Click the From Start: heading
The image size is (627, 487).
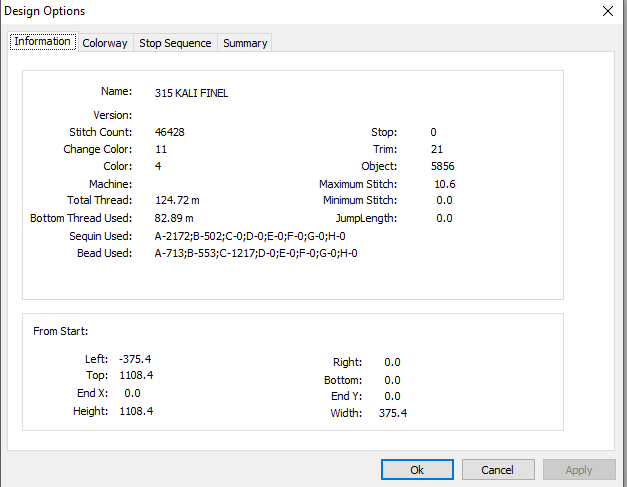click(60, 331)
